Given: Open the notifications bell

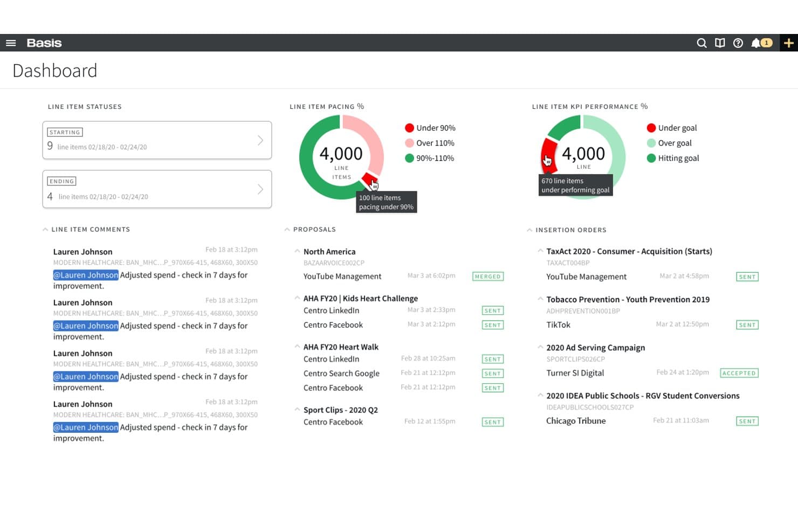Looking at the screenshot, I should 756,43.
